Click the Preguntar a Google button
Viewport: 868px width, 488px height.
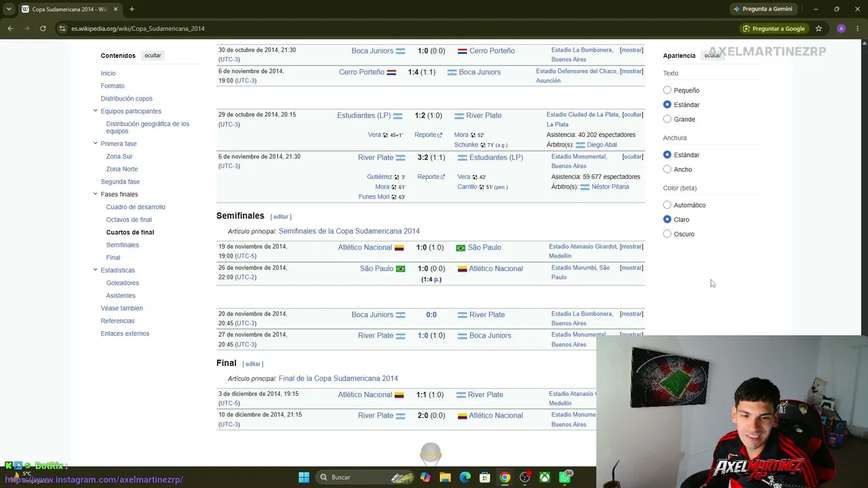774,28
